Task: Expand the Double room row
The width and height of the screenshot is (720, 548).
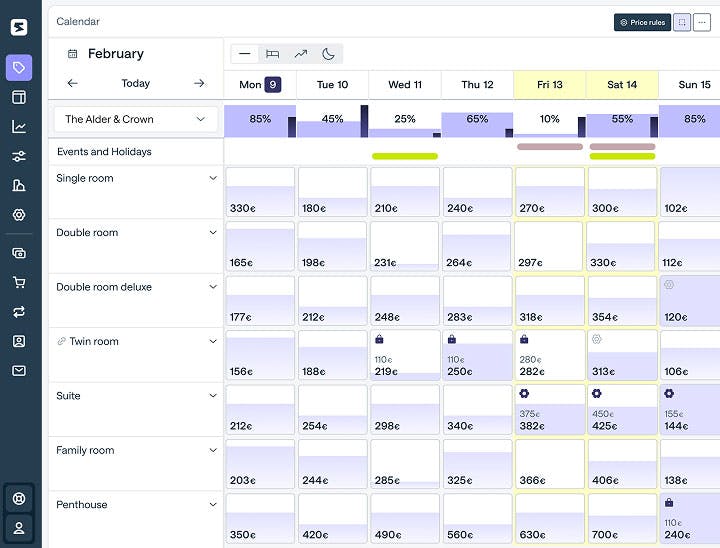Action: (x=213, y=232)
